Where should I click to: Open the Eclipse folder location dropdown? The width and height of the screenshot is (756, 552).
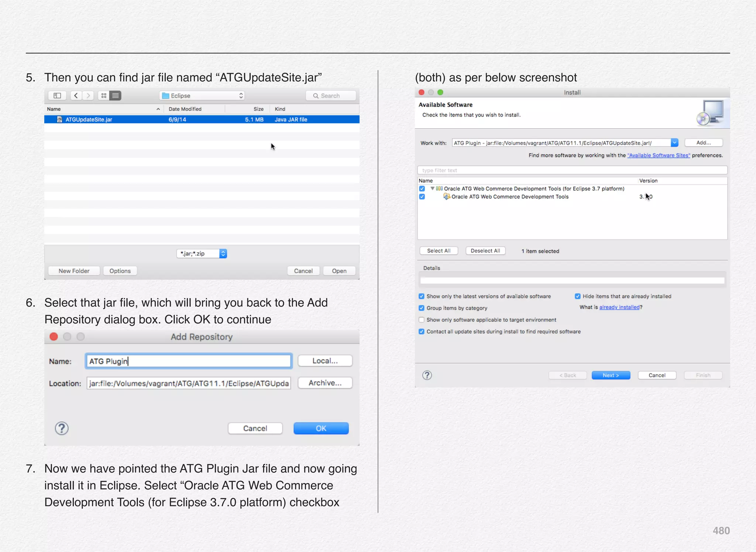(x=202, y=96)
